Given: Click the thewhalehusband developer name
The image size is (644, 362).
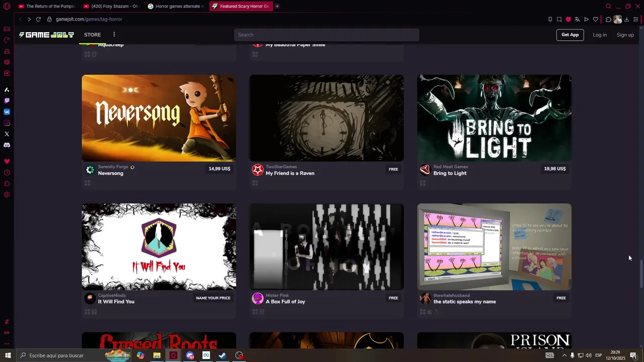Looking at the screenshot, I should pyautogui.click(x=452, y=296).
